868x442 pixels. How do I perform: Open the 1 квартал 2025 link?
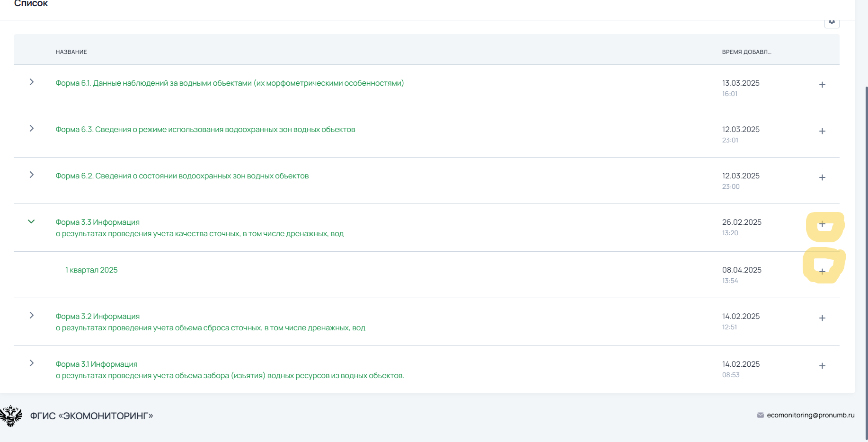(x=91, y=270)
